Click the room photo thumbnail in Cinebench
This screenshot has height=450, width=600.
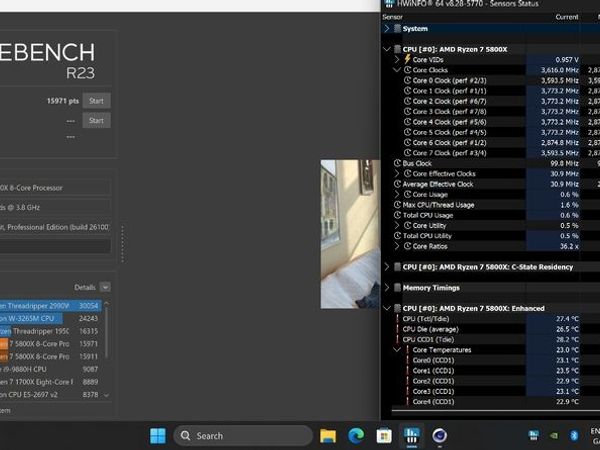(x=350, y=234)
